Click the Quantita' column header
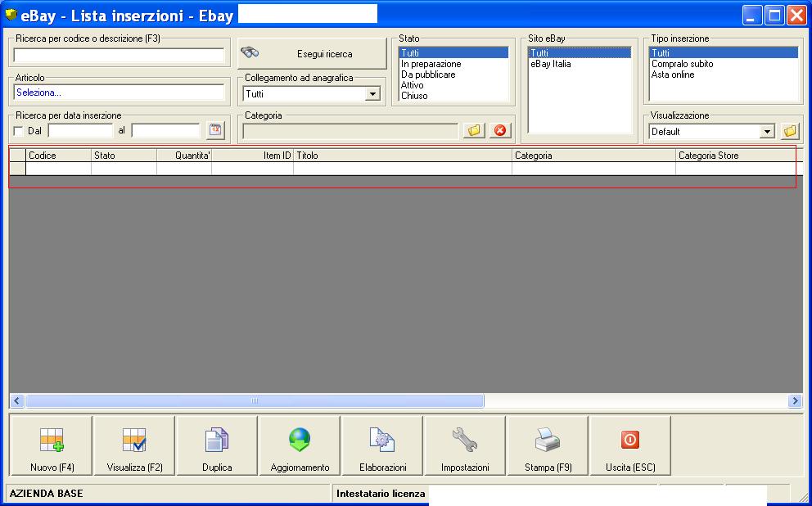This screenshot has width=812, height=506. click(184, 156)
